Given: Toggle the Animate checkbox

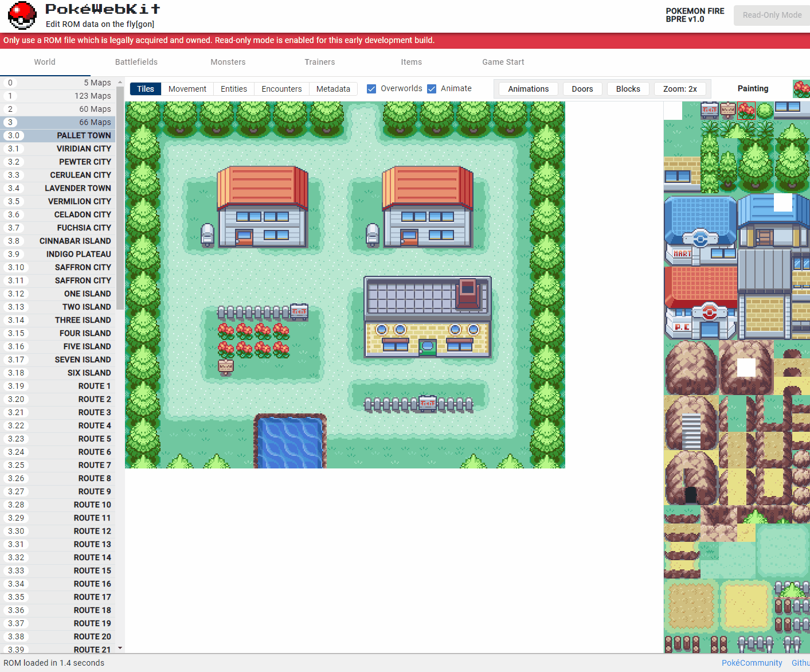Looking at the screenshot, I should coord(432,89).
